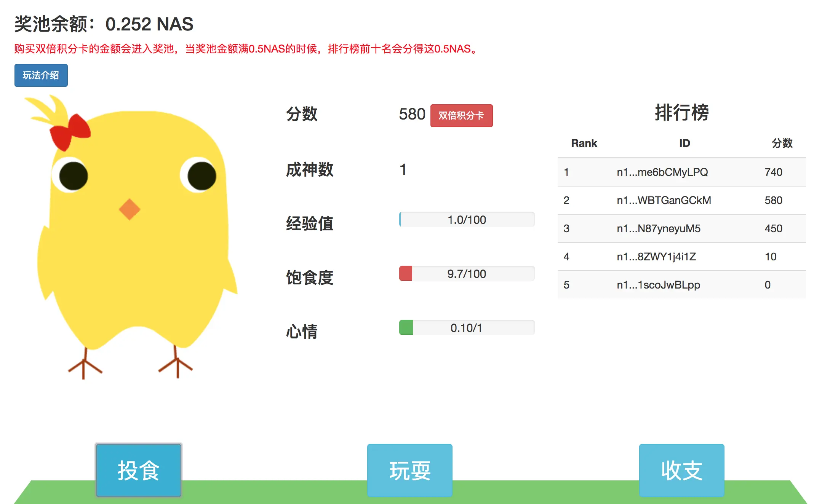Image resolution: width=838 pixels, height=504 pixels.
Task: Open the 收支 income and expenses button
Action: (681, 470)
